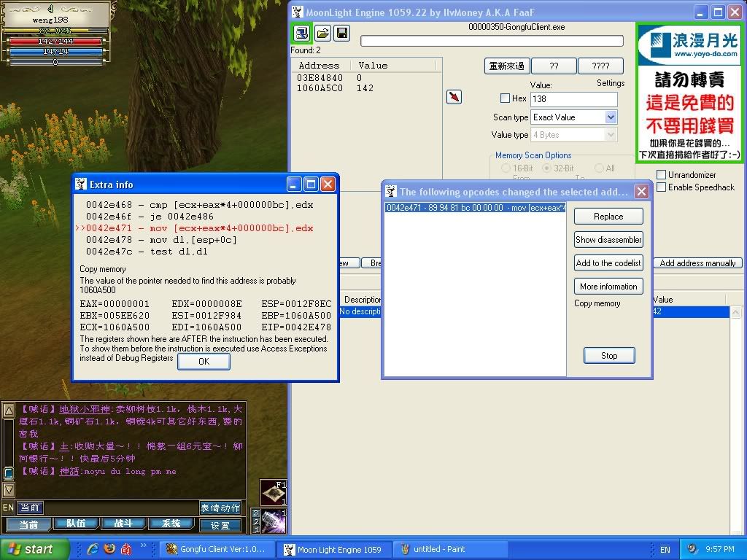Click the Value input field
Screen dimensions: 747x560
point(573,99)
